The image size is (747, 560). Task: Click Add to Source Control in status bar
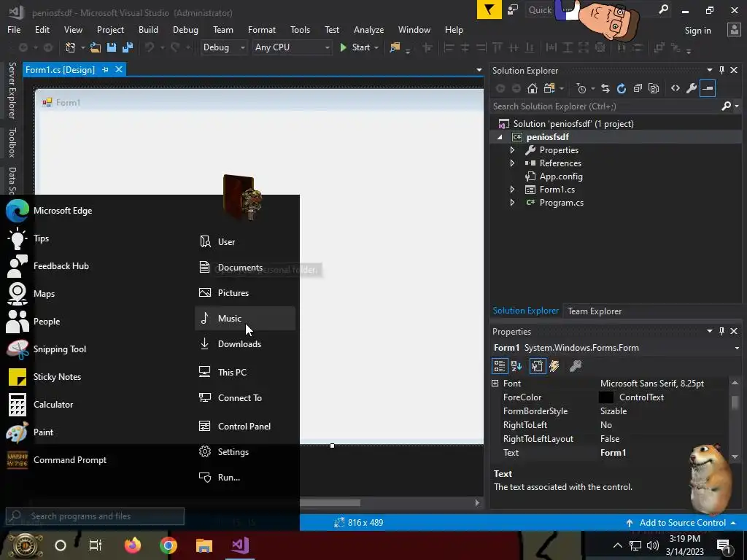682,523
